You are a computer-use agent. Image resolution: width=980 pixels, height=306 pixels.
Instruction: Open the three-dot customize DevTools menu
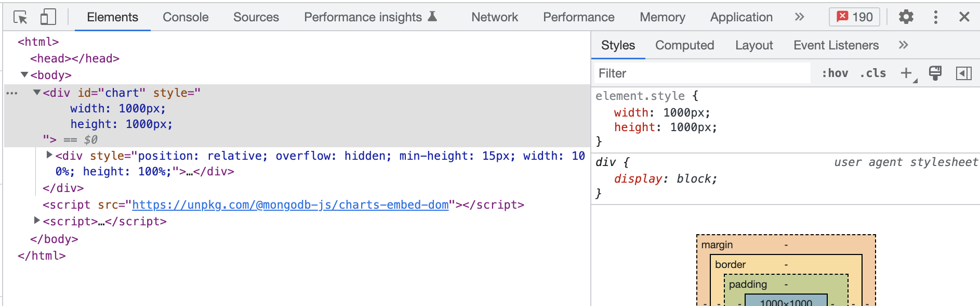[935, 17]
